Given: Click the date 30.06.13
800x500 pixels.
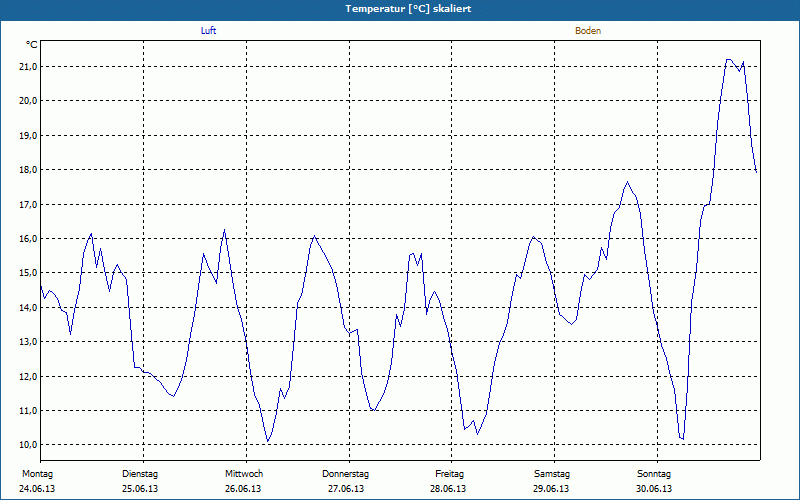Looking at the screenshot, I should 654,489.
